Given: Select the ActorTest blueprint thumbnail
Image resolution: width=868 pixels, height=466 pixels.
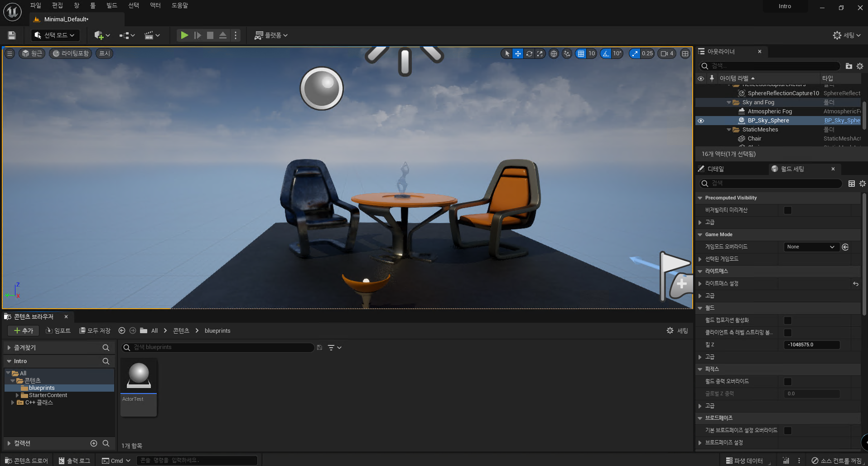Looking at the screenshot, I should coord(139,388).
